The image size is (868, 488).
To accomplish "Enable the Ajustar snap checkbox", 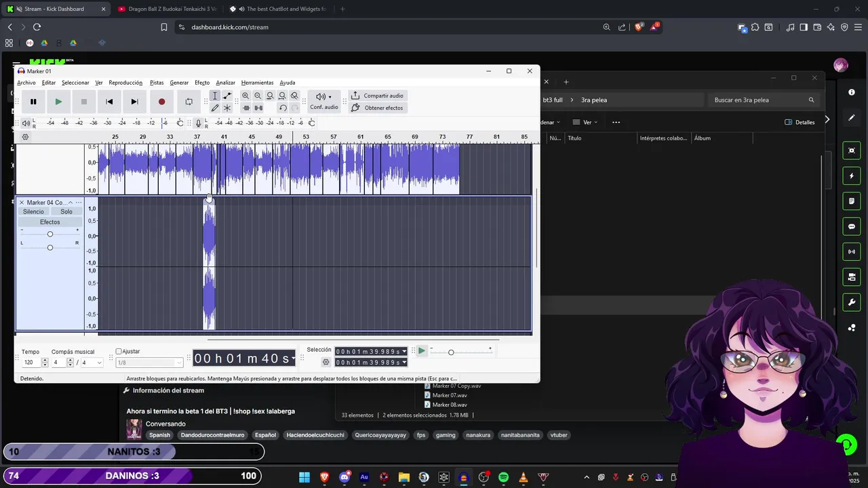I will [119, 351].
